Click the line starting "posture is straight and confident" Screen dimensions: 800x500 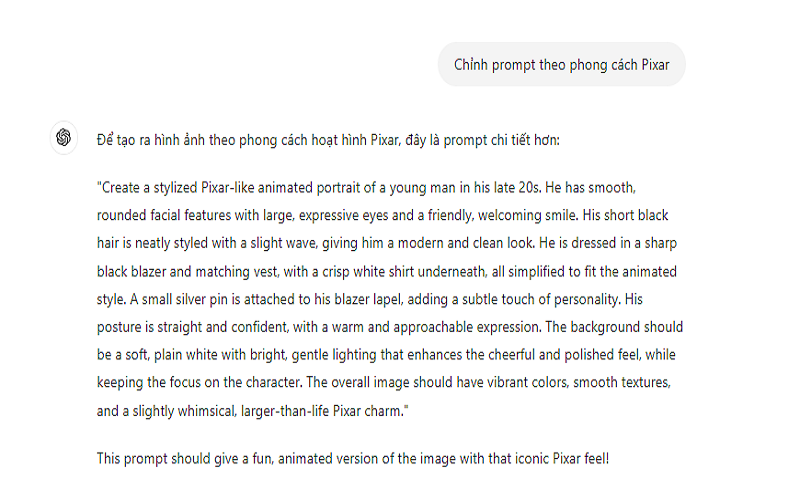click(391, 327)
